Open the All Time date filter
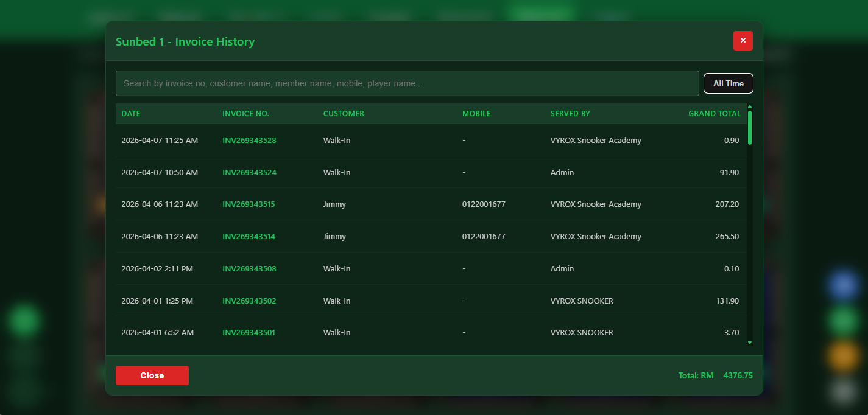The image size is (868, 415). [x=728, y=83]
